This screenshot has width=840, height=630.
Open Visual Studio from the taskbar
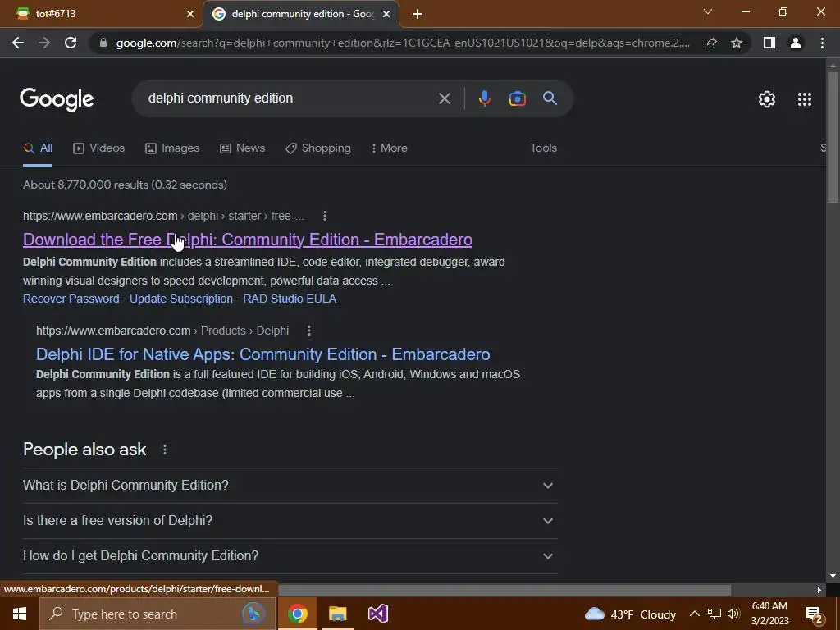tap(377, 614)
